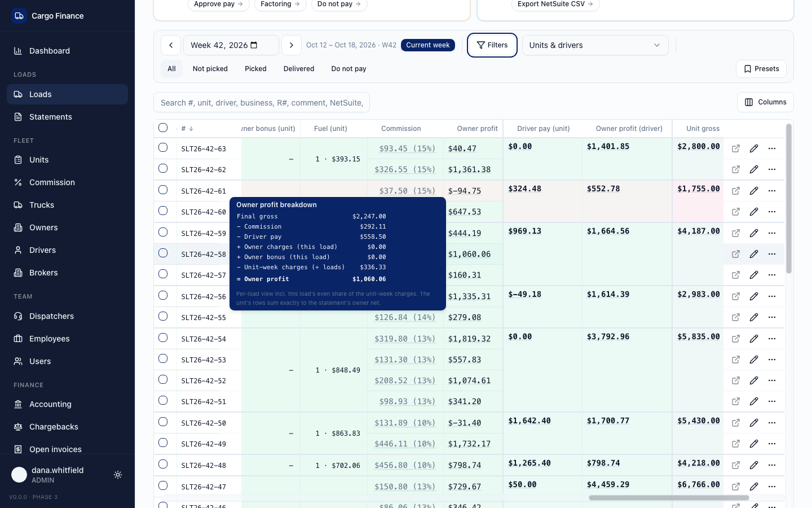This screenshot has width=812, height=508.
Task: Switch to the Delivered tab
Action: pyautogui.click(x=299, y=69)
